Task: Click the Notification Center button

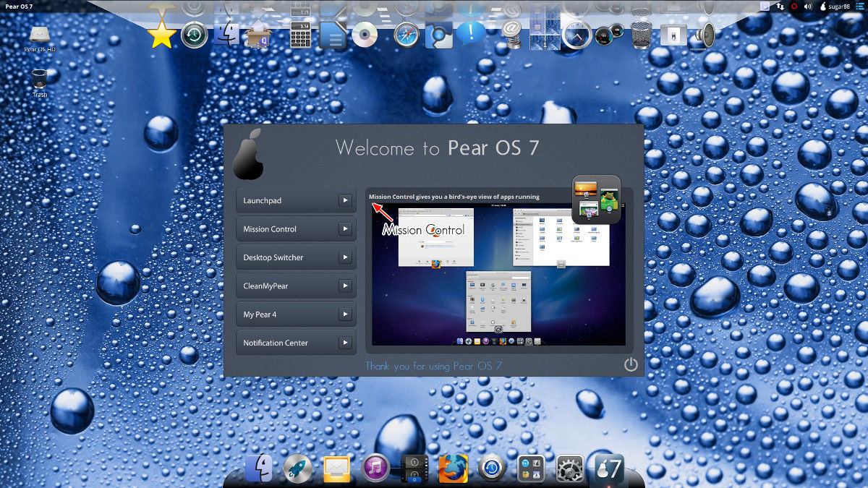Action: 293,342
